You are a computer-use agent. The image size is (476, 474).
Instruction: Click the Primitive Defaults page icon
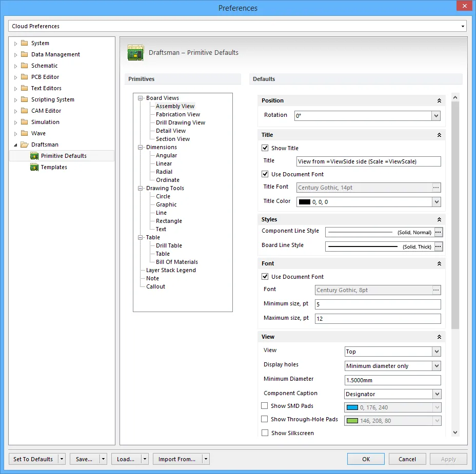(x=34, y=156)
